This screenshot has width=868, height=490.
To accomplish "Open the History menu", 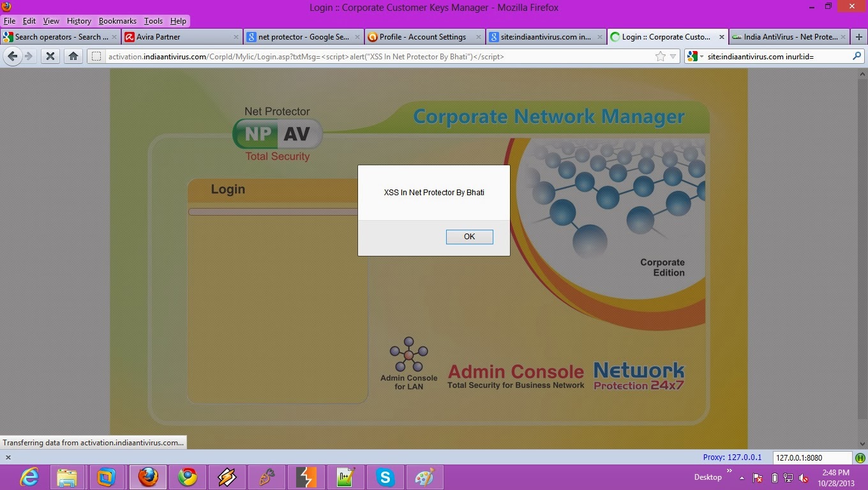I will (79, 21).
